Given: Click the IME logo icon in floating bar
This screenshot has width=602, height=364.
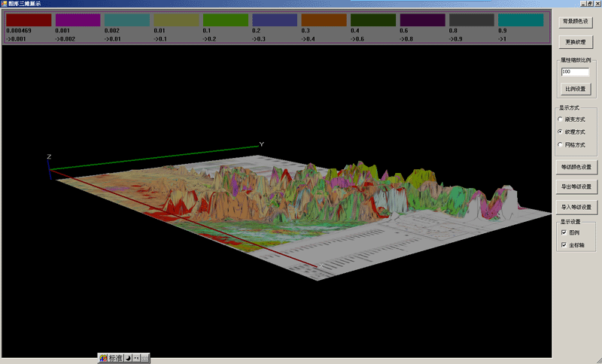Looking at the screenshot, I should click(103, 358).
